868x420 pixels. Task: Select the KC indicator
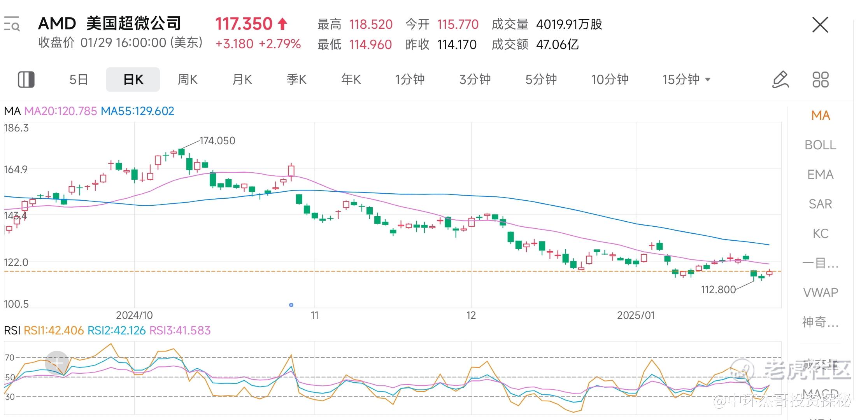click(x=821, y=233)
